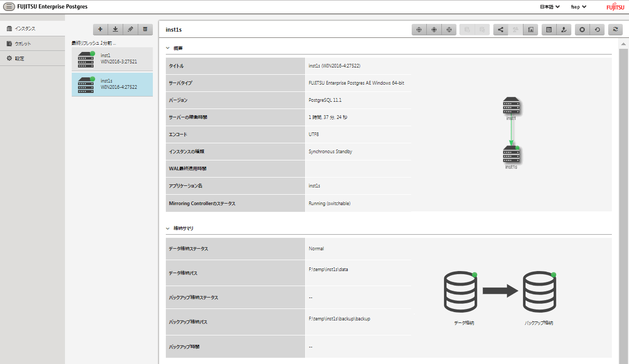Open the インスタンス sidebar tab
Image resolution: width=629 pixels, height=364 pixels.
coord(32,29)
